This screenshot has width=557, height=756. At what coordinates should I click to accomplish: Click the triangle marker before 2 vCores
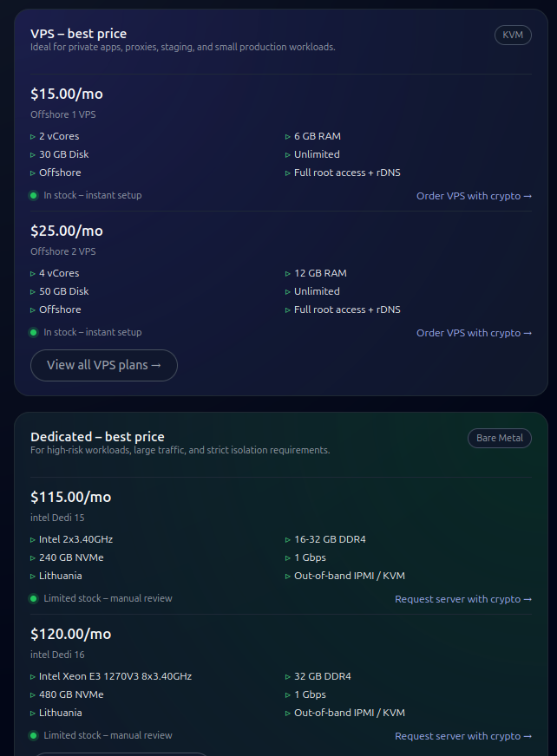pyautogui.click(x=31, y=136)
